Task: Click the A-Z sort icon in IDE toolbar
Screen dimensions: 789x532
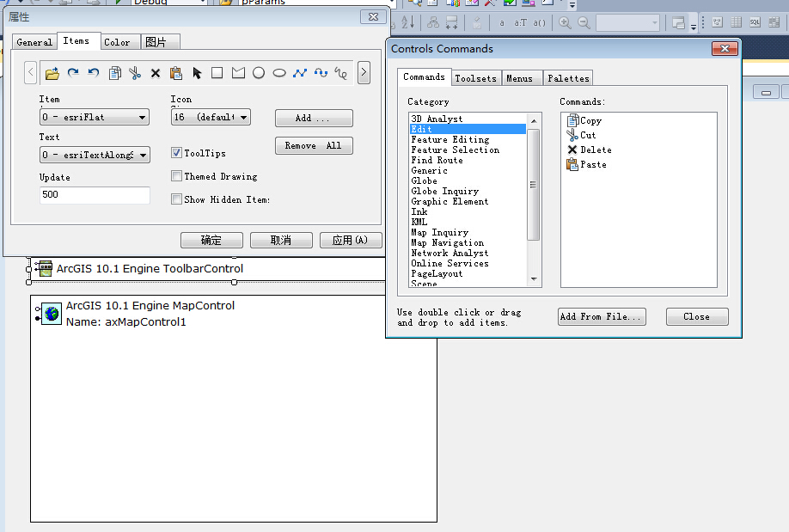Action: tap(407, 22)
